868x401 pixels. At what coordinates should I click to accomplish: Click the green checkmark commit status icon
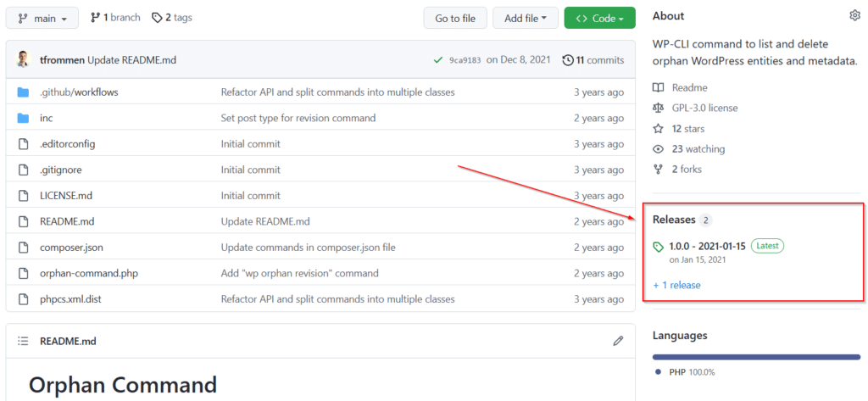[438, 60]
